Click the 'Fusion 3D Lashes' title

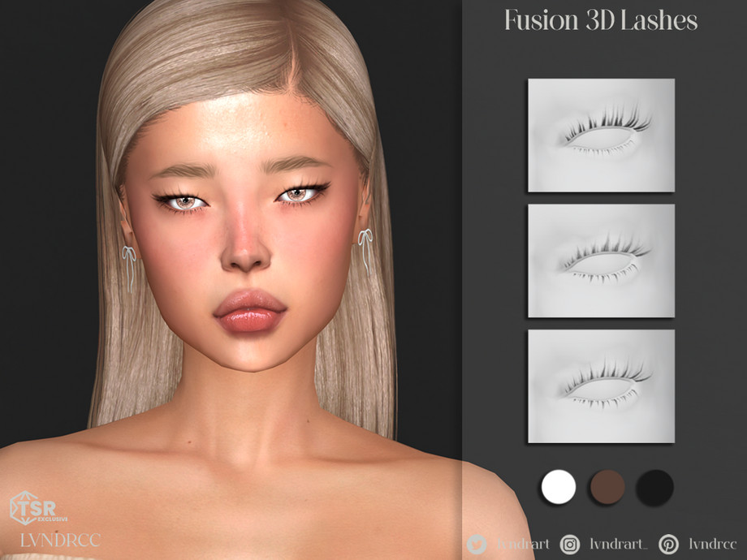(600, 21)
